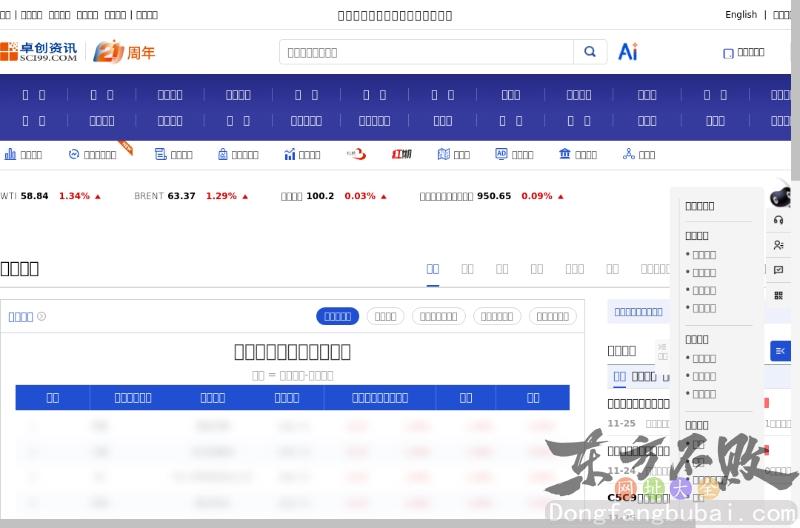The image size is (800, 528).
Task: Open the QR code icon in sidebar
Action: 779,295
